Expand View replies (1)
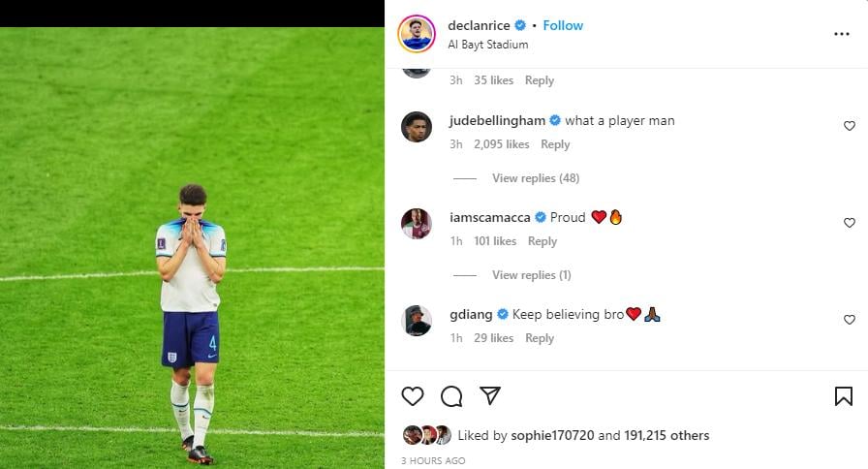The image size is (868, 469). coord(532,275)
